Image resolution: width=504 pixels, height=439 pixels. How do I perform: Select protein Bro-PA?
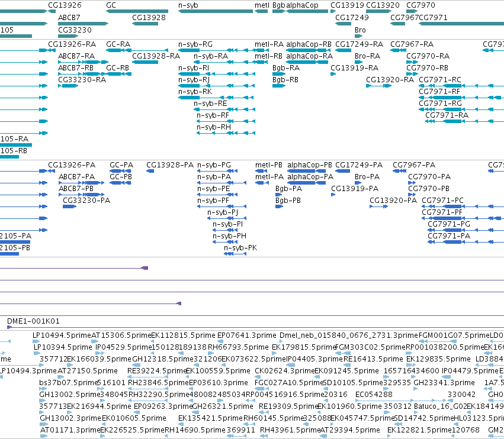coord(367,177)
